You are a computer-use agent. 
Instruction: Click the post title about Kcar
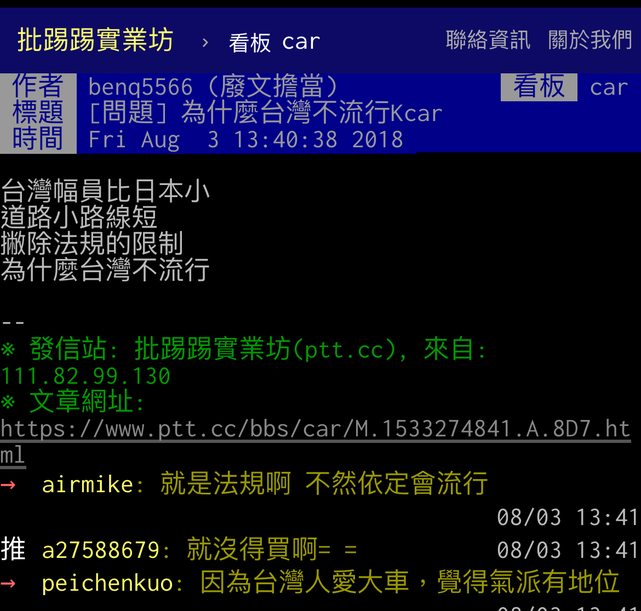tap(265, 113)
